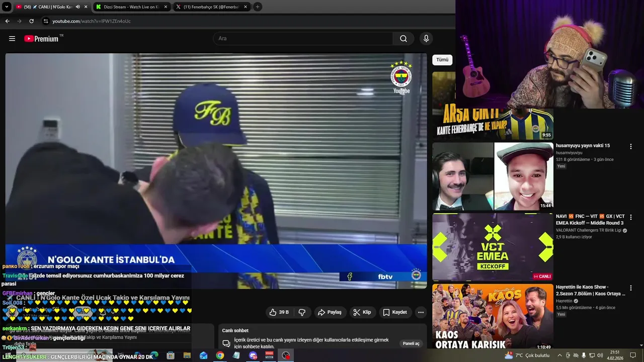Open File Explorer from the taskbar
Viewport: 644px width, 362px height.
187,355
